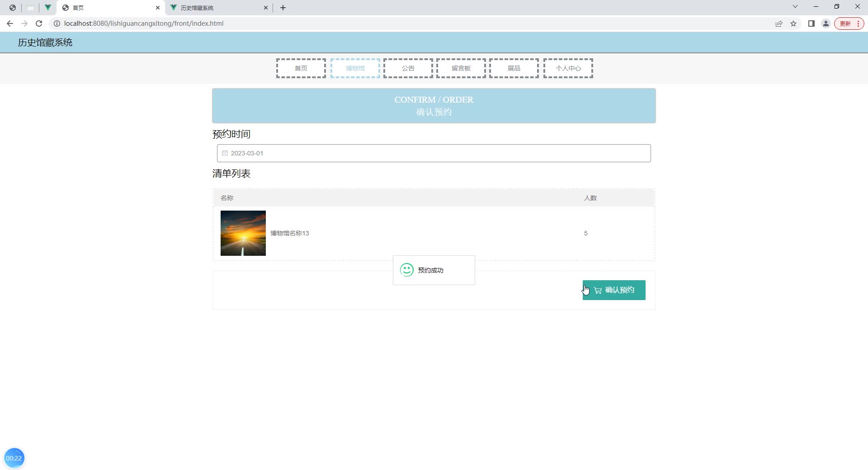The image size is (868, 470).
Task: Go to 留言板 menu item
Action: [461, 68]
